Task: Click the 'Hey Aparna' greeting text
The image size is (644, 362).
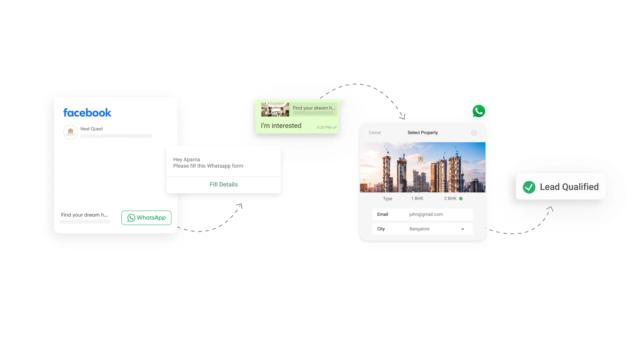Action: point(186,159)
